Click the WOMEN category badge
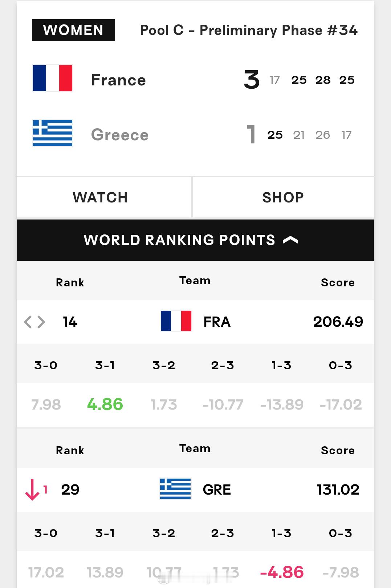This screenshot has height=588, width=391. pyautogui.click(x=73, y=30)
